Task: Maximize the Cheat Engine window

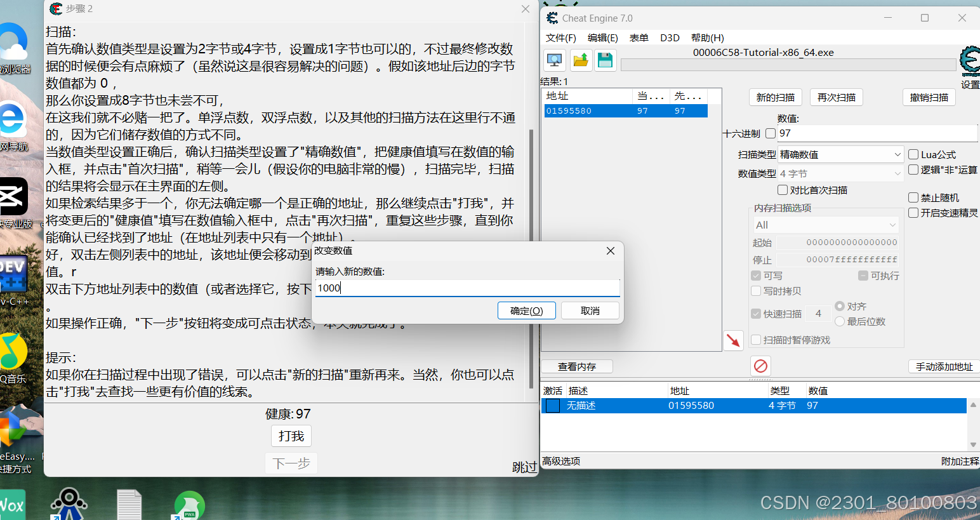Action: 925,18
